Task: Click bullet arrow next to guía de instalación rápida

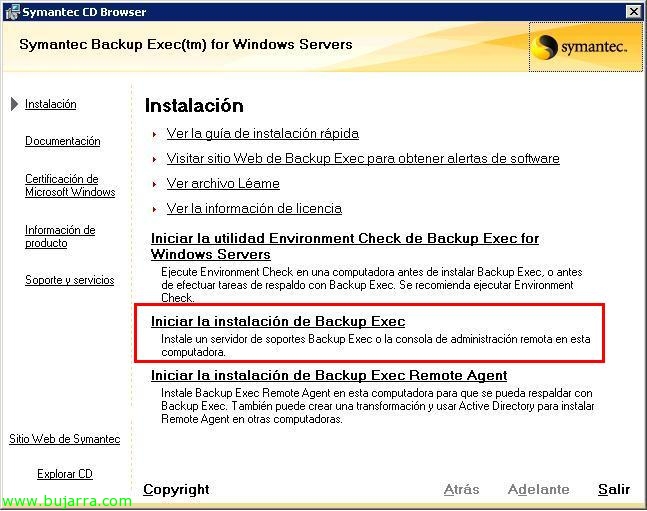Action: (155, 135)
